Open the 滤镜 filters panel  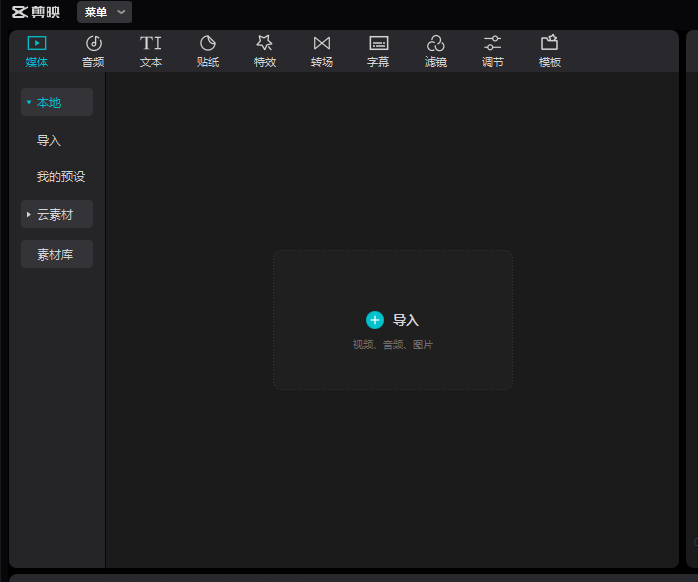click(x=435, y=43)
